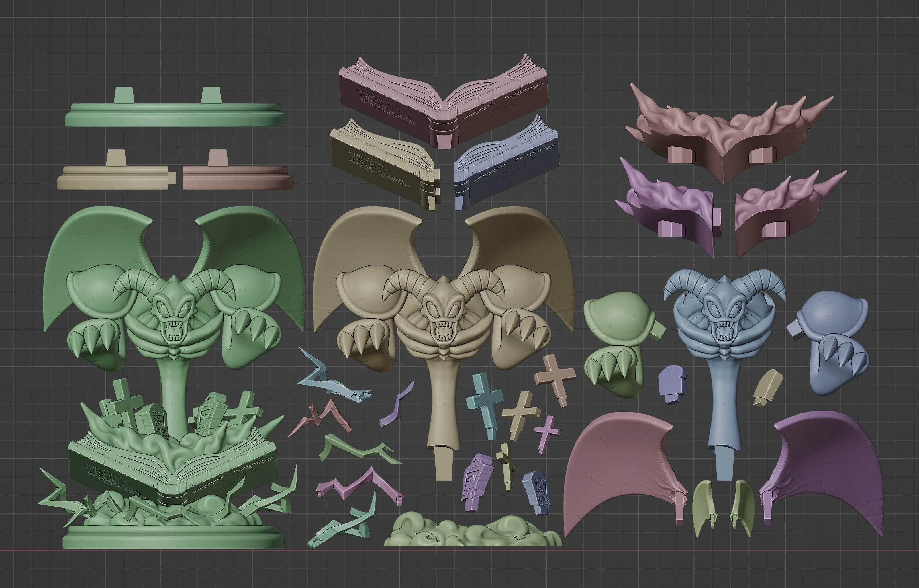
Task: Select the small tan tombstone beside blue demon
Action: click(769, 388)
